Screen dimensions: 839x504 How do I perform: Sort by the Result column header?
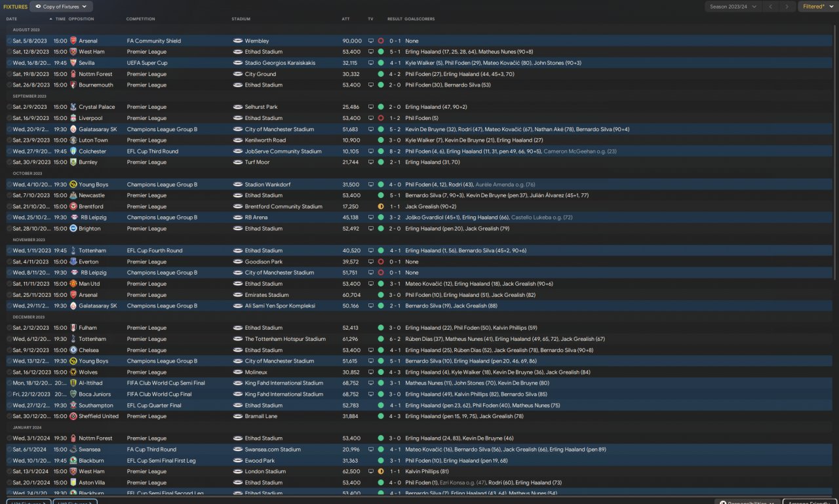395,19
